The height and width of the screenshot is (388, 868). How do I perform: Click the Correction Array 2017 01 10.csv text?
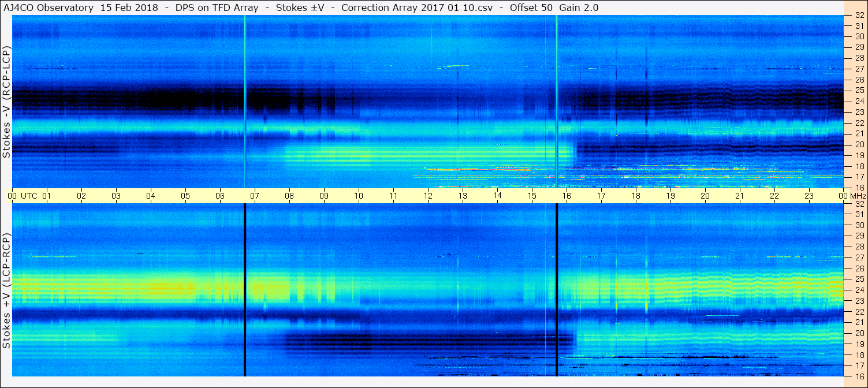point(417,8)
